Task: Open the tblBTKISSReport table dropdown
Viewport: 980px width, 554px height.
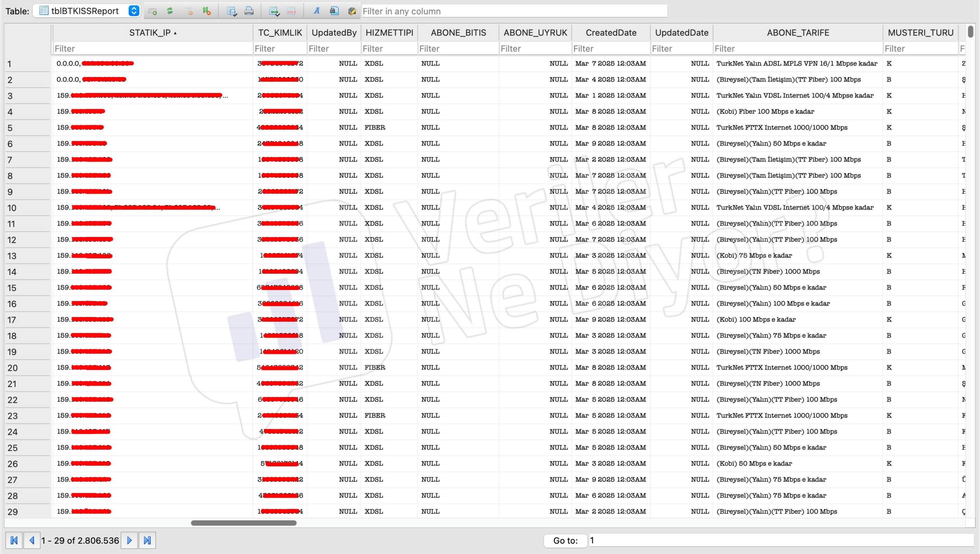Action: [x=134, y=11]
